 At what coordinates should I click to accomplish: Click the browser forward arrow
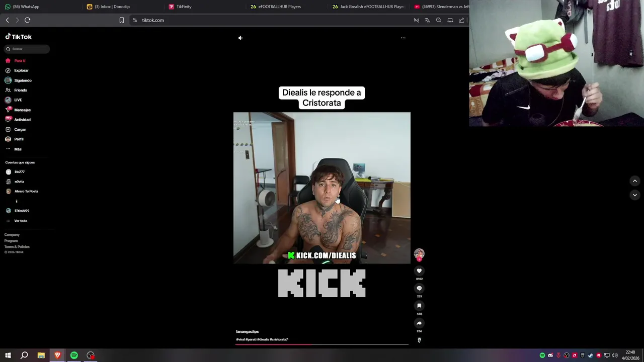[17, 20]
